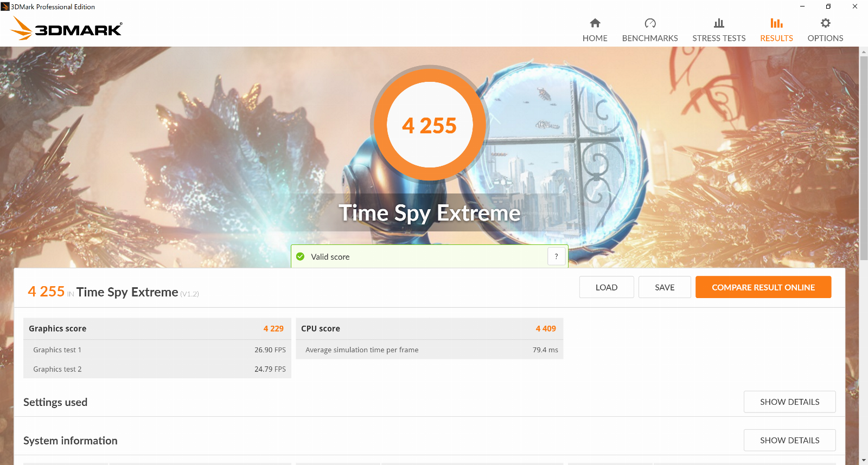This screenshot has width=868, height=465.
Task: Click Graphics test 2 row 24.79 FPS
Action: tap(157, 369)
